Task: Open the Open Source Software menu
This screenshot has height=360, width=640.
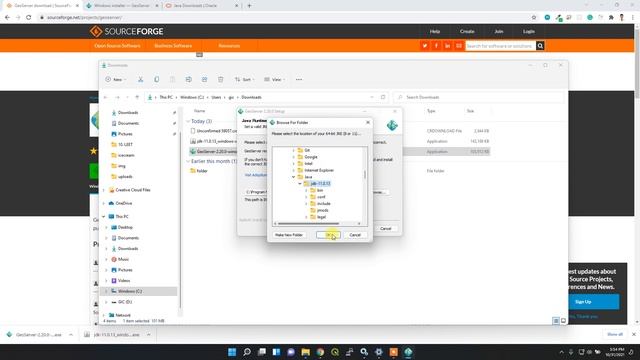Action: (117, 46)
